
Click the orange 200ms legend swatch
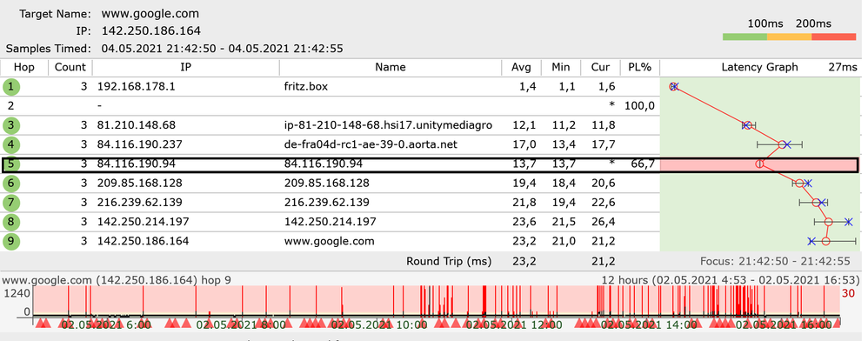pos(790,37)
